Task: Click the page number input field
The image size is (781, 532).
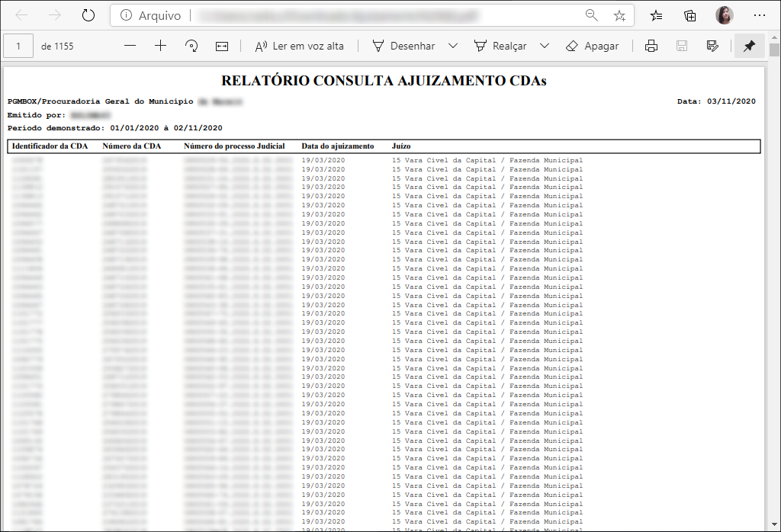Action: pos(18,46)
